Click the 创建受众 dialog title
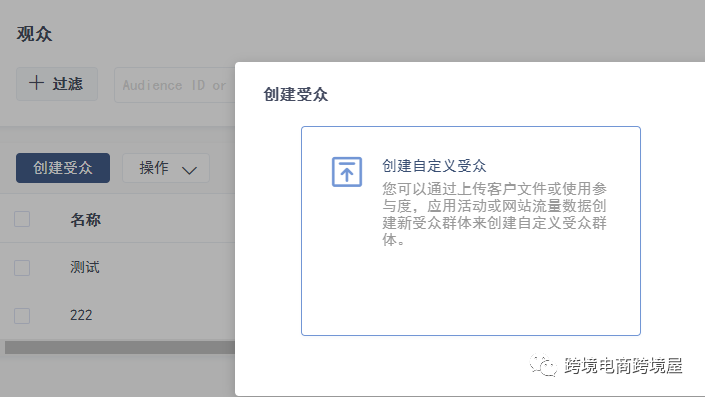 [295, 94]
